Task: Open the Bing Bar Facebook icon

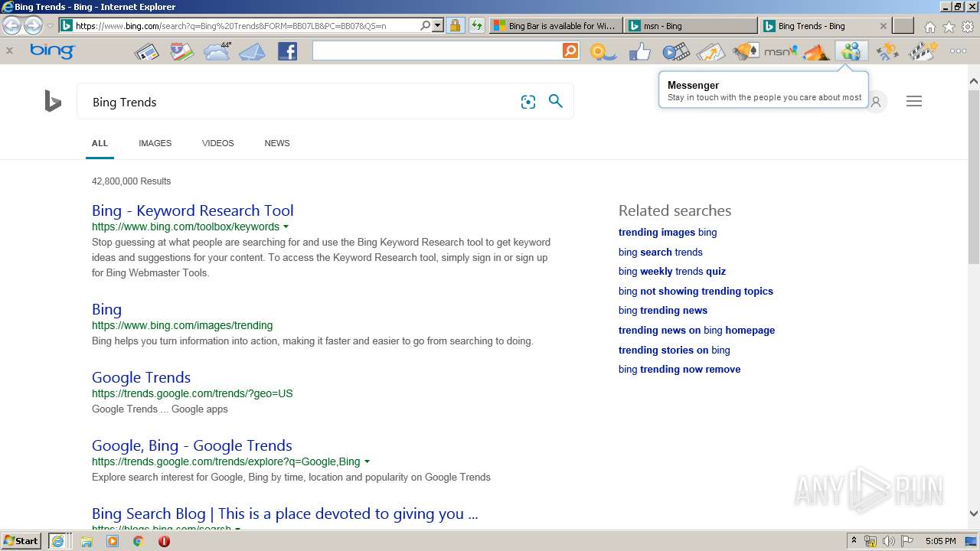Action: tap(287, 51)
